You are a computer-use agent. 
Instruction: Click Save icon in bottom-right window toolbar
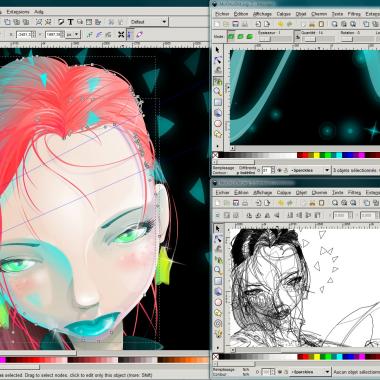(x=236, y=203)
